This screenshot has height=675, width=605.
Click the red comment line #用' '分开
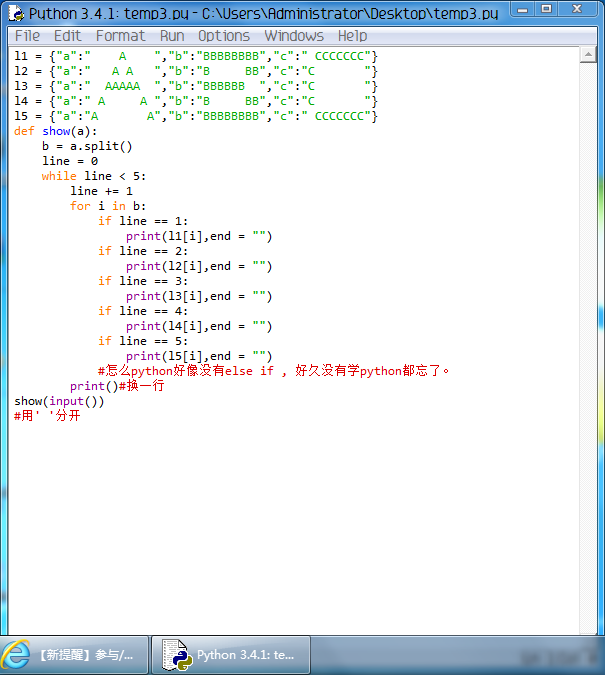[x=47, y=415]
